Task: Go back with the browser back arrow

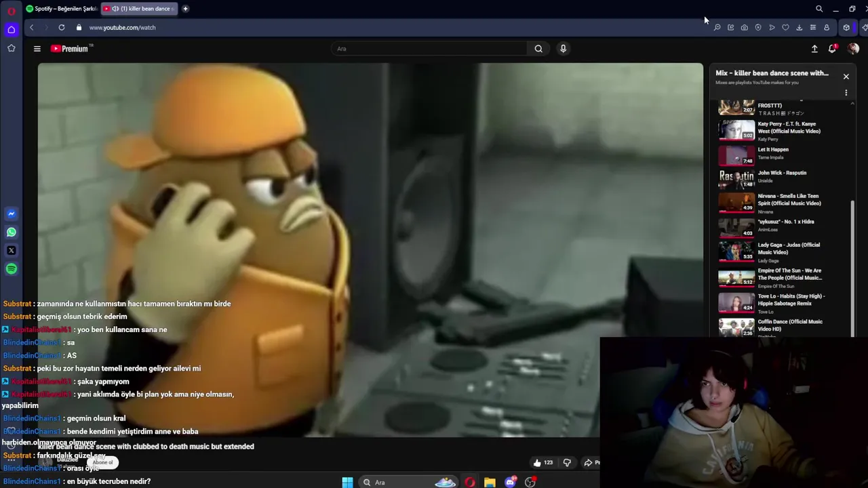Action: (x=31, y=27)
